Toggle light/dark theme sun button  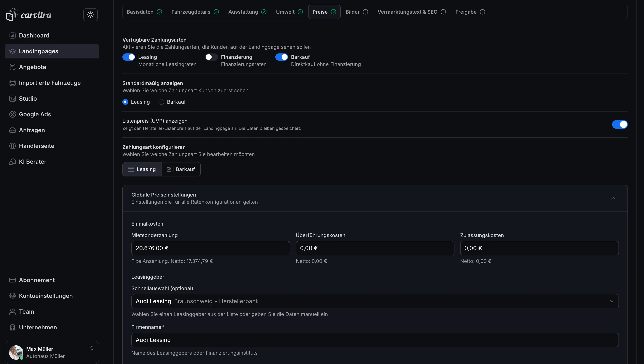click(x=90, y=15)
